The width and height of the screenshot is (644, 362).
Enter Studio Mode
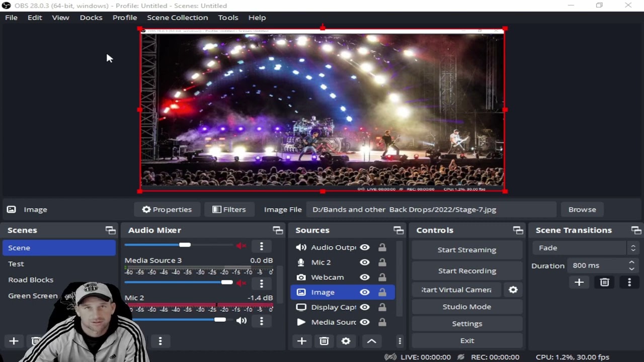click(467, 307)
